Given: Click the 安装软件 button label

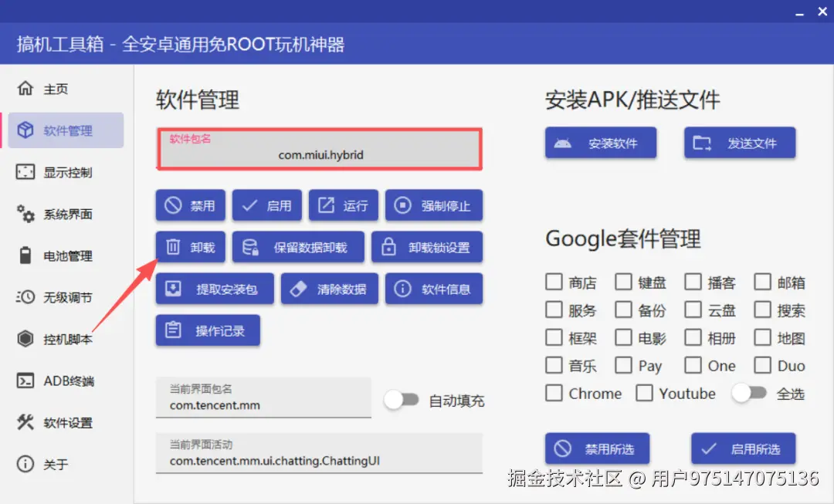Looking at the screenshot, I should 612,143.
